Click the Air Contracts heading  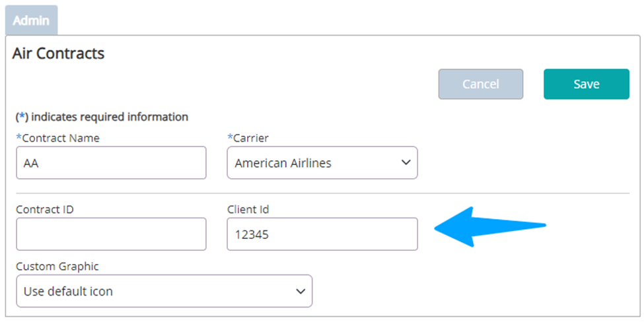58,53
